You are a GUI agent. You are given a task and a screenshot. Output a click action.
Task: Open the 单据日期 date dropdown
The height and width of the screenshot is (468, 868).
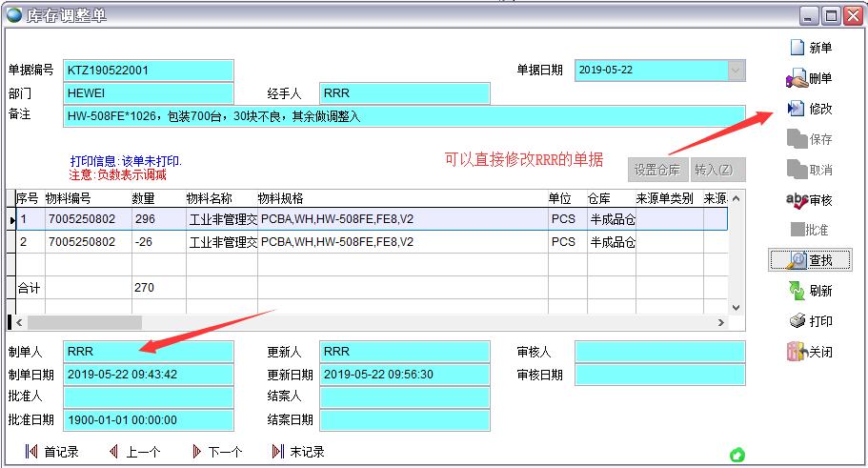(x=736, y=71)
